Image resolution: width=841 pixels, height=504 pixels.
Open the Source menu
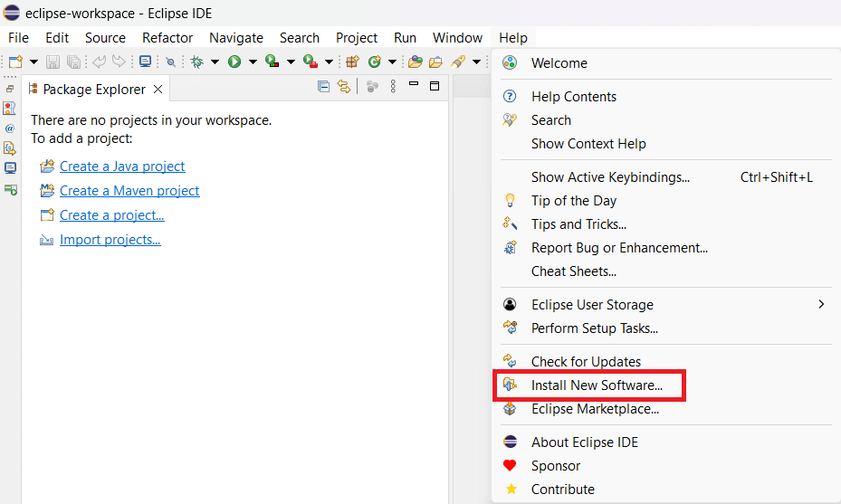[x=105, y=38]
